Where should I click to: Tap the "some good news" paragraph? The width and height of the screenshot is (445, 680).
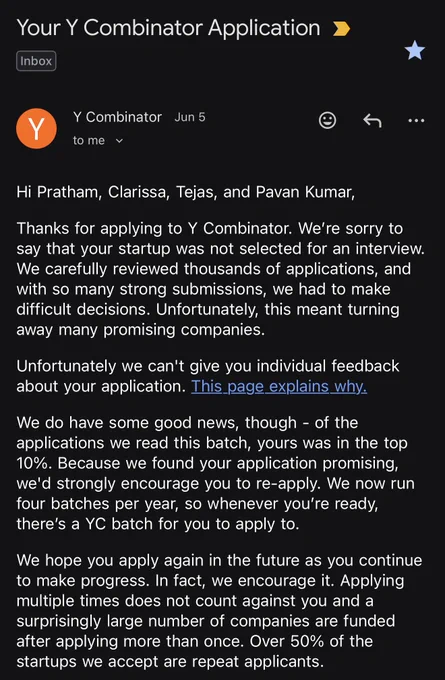point(216,473)
